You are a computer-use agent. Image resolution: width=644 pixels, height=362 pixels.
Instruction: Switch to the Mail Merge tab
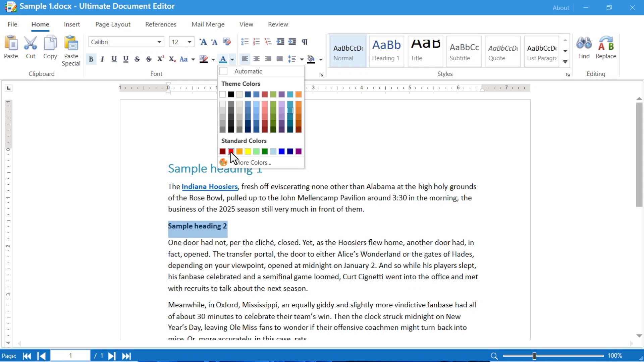pyautogui.click(x=208, y=24)
